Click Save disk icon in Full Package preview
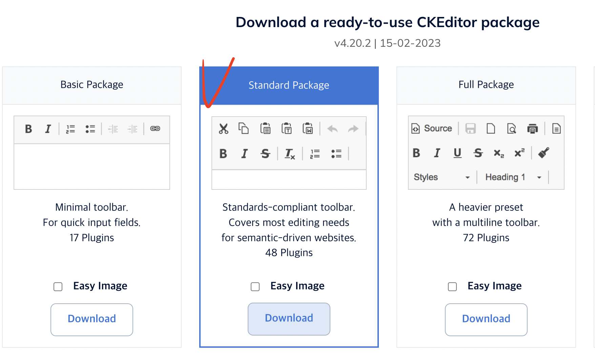Viewport: 595px width, 364px height. [x=471, y=128]
